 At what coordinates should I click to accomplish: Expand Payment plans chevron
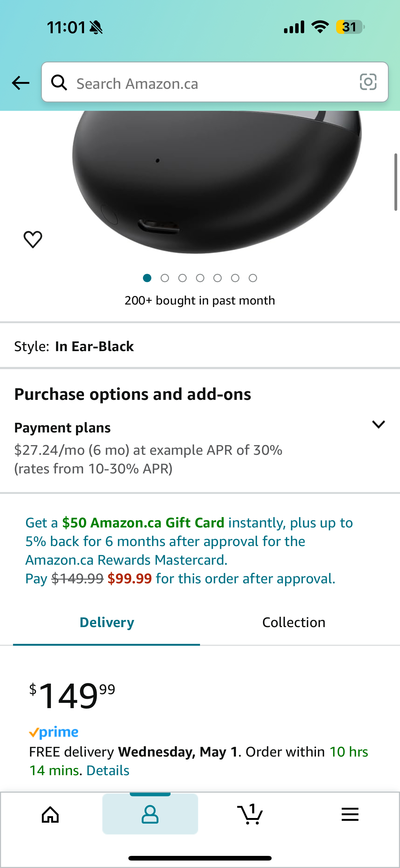378,424
